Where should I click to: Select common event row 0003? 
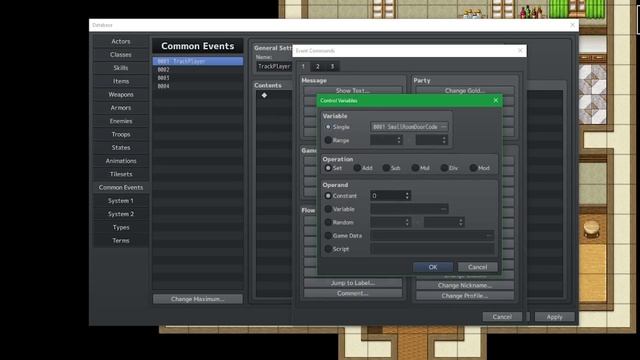pyautogui.click(x=198, y=78)
